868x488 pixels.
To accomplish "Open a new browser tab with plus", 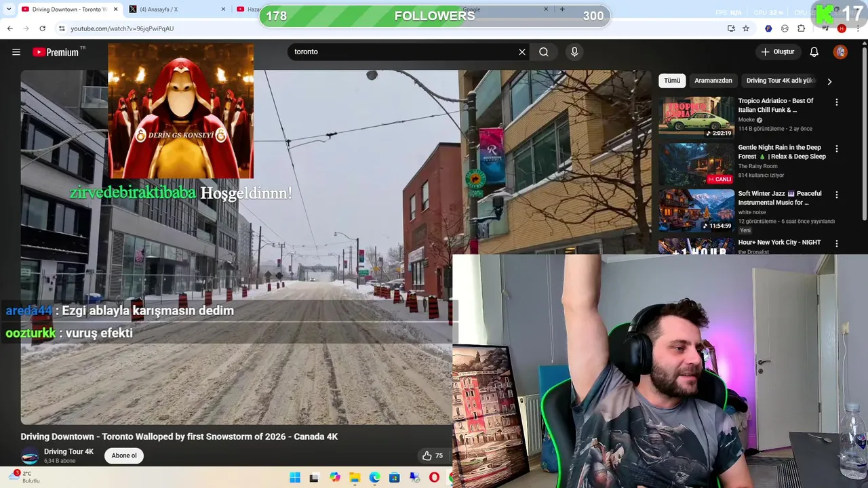I will [561, 9].
